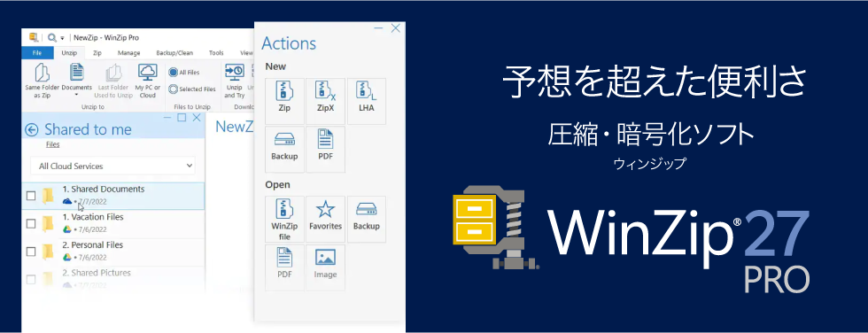Viewport: 868px width, 333px height.
Task: Click the Last Folder Used to Unzip icon
Action: point(114,73)
